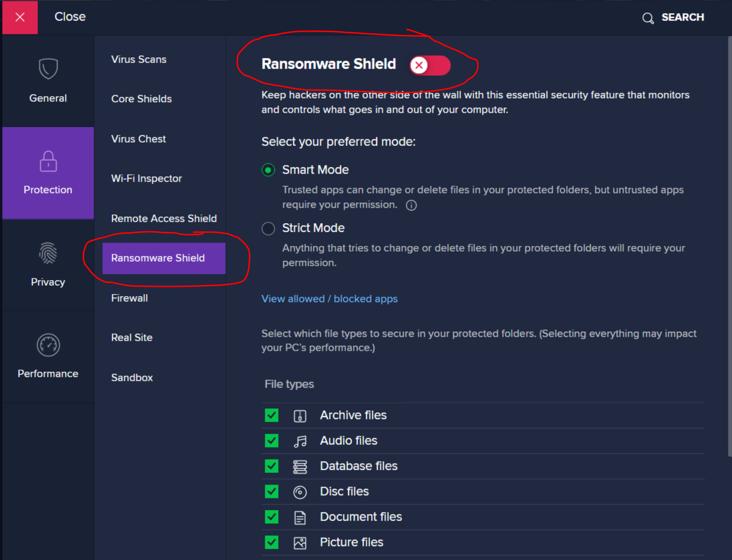Viewport: 732px width, 560px height.
Task: Click the Ransomware Shield page heading
Action: click(x=328, y=64)
